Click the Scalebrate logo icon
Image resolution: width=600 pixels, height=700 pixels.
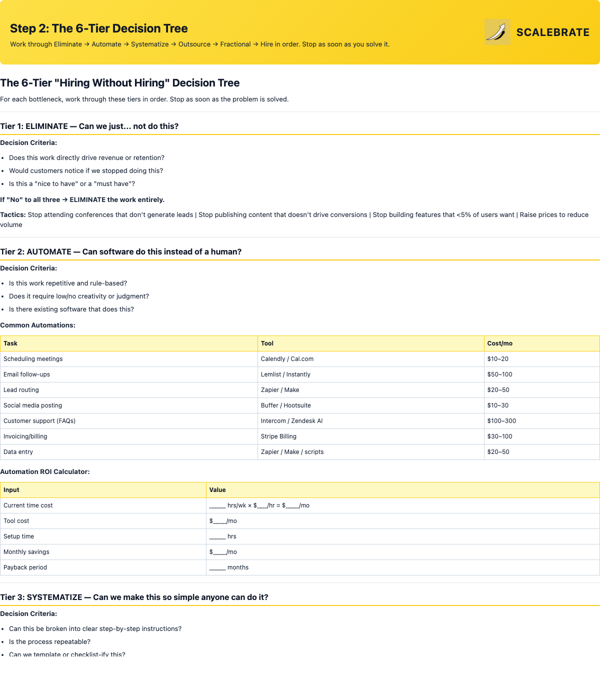497,32
